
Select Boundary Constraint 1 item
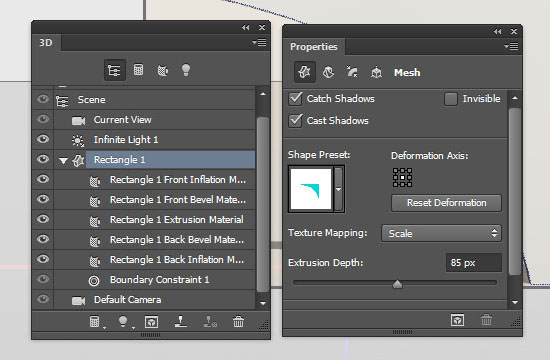pos(155,280)
